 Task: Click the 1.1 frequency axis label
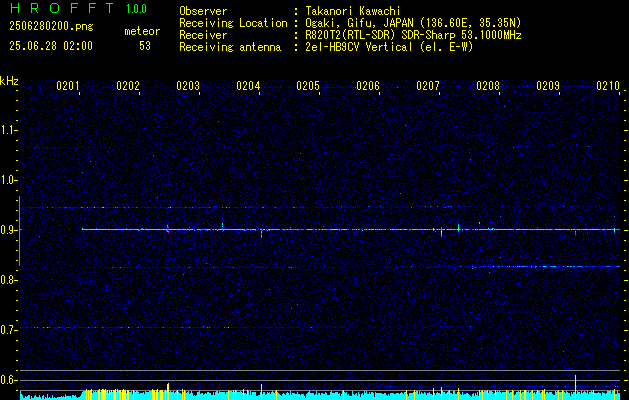(8, 130)
